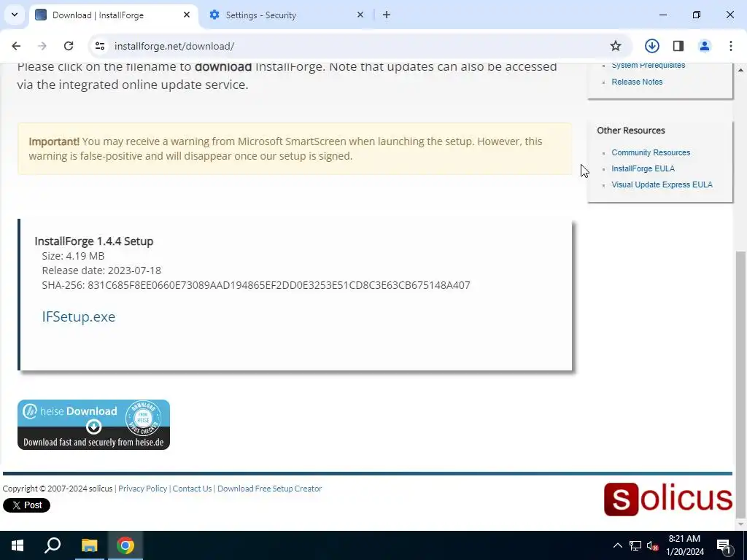747x560 pixels.
Task: Click the solicus logo
Action: coord(668,499)
